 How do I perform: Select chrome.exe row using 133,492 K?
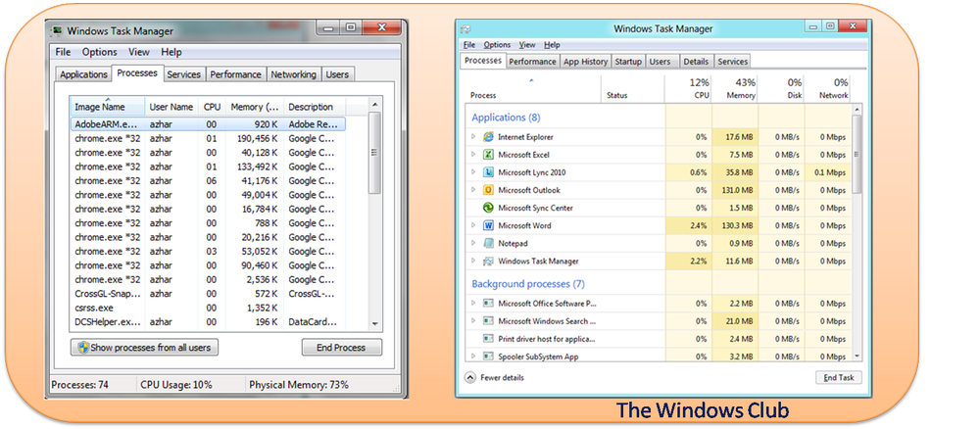tap(208, 167)
